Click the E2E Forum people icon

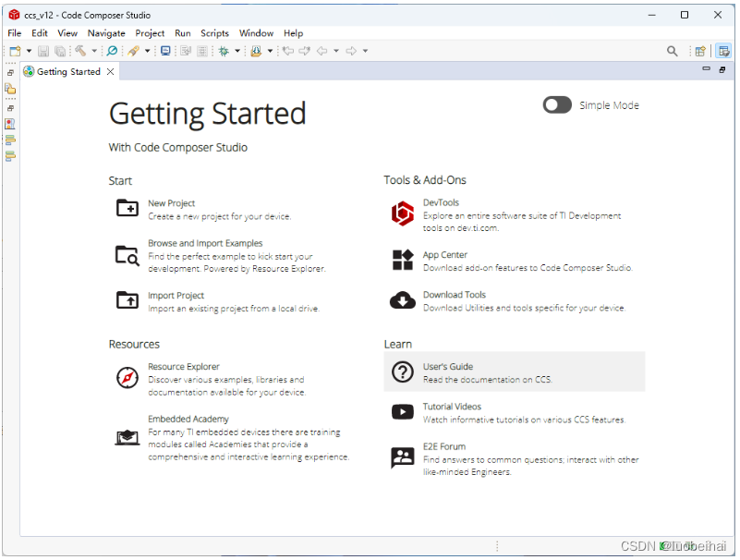point(403,457)
